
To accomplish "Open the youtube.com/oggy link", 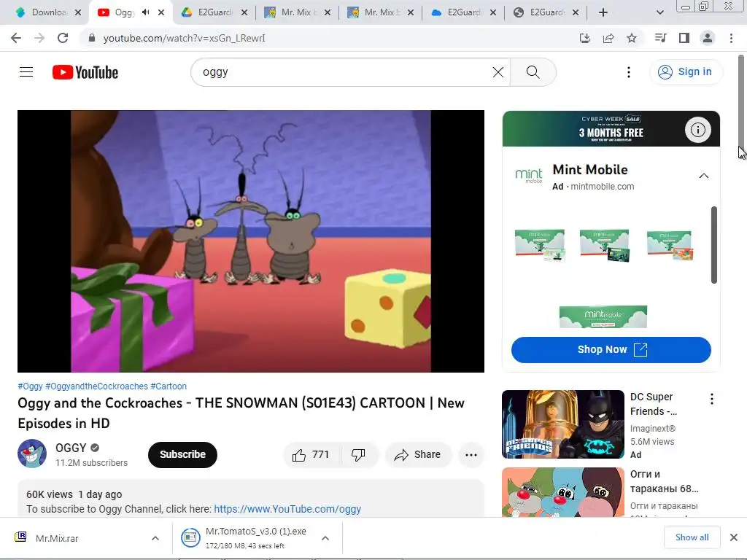I will pos(287,509).
